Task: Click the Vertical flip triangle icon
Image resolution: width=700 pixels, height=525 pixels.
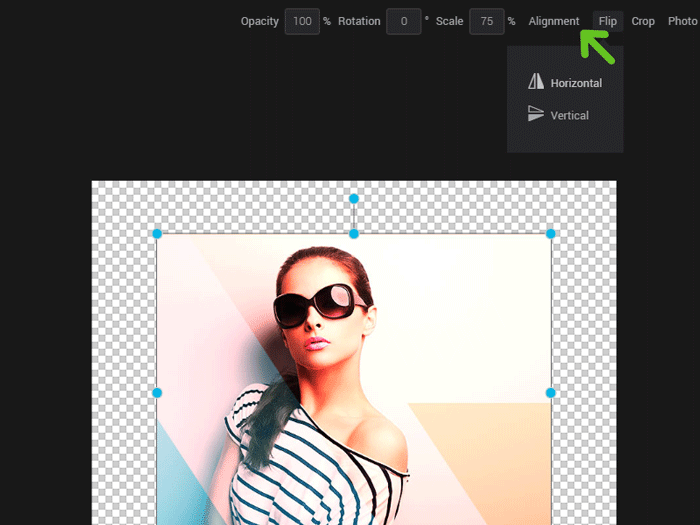Action: [x=536, y=114]
